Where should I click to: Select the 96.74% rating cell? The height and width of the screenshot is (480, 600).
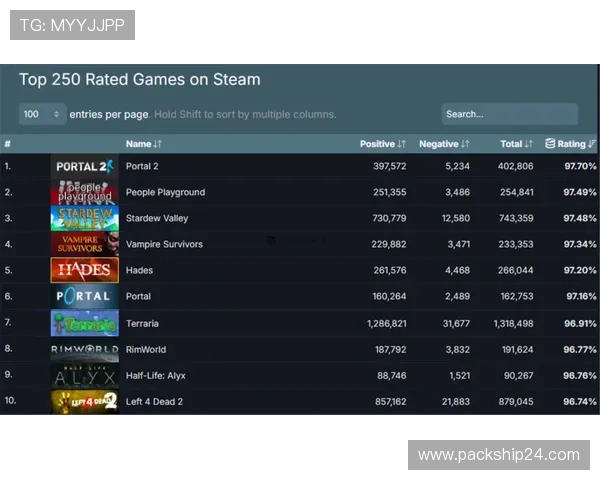point(580,402)
